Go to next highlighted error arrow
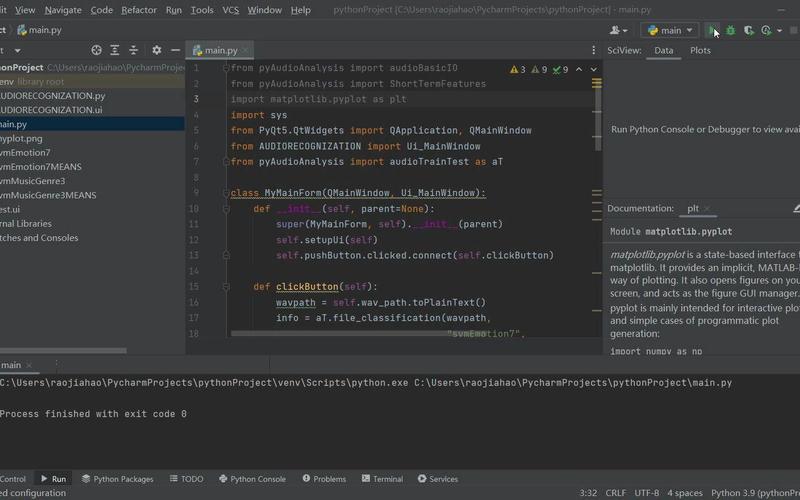Screen dimensions: 800x500 click(x=593, y=69)
